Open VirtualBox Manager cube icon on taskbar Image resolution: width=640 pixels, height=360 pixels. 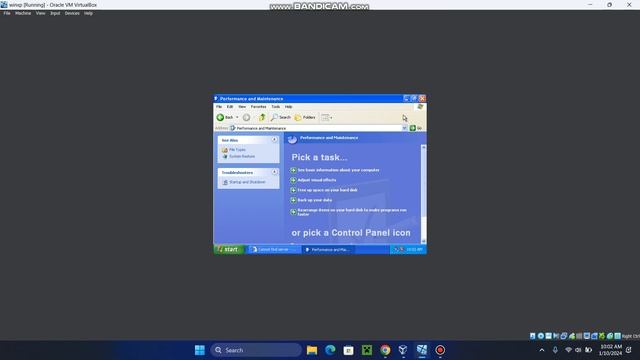pyautogui.click(x=403, y=350)
